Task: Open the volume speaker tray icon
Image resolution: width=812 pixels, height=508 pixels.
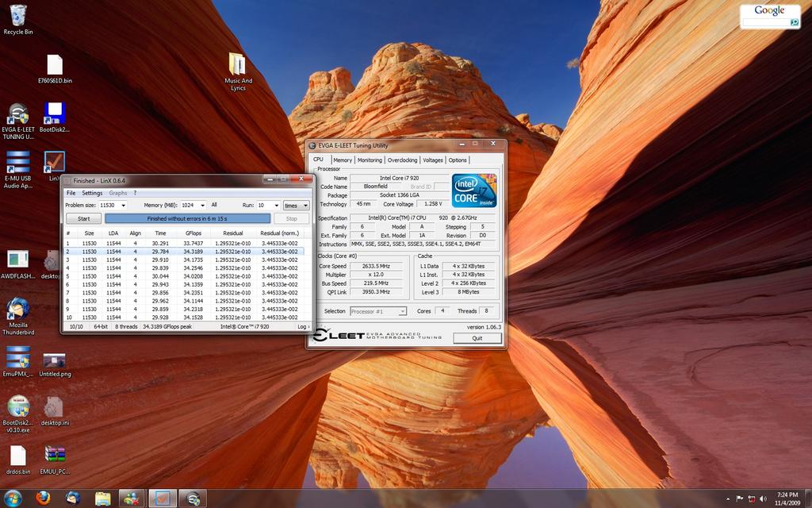Action: click(763, 498)
